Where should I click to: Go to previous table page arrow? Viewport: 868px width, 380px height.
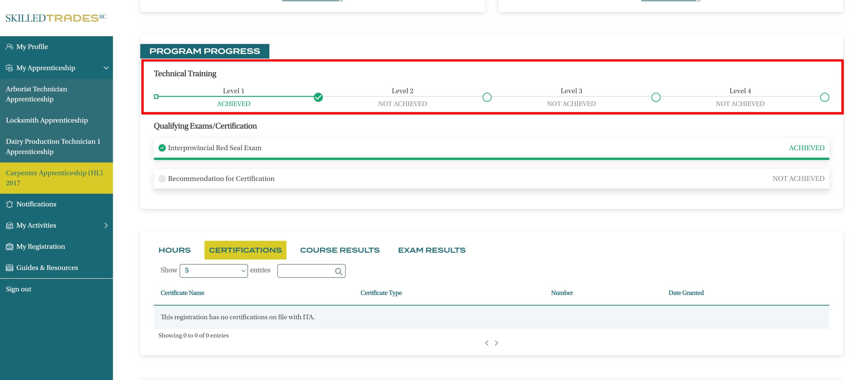486,343
